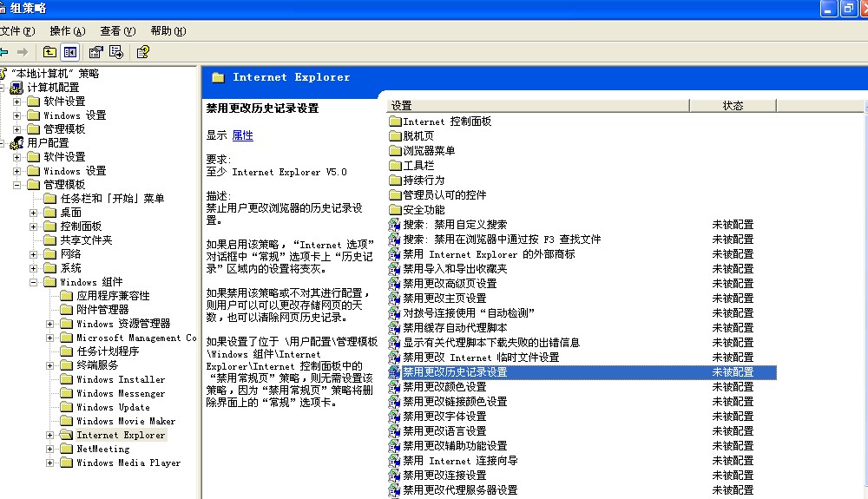
Task: Expand the 网络 tree node
Action: (33, 254)
